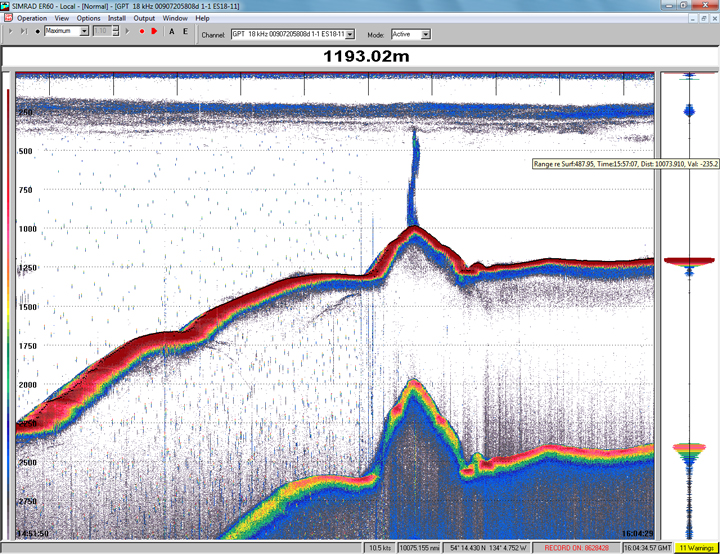Image resolution: width=720 pixels, height=554 pixels.
Task: Click the SIMRAD ER60 title bar icon
Action: [x=7, y=6]
